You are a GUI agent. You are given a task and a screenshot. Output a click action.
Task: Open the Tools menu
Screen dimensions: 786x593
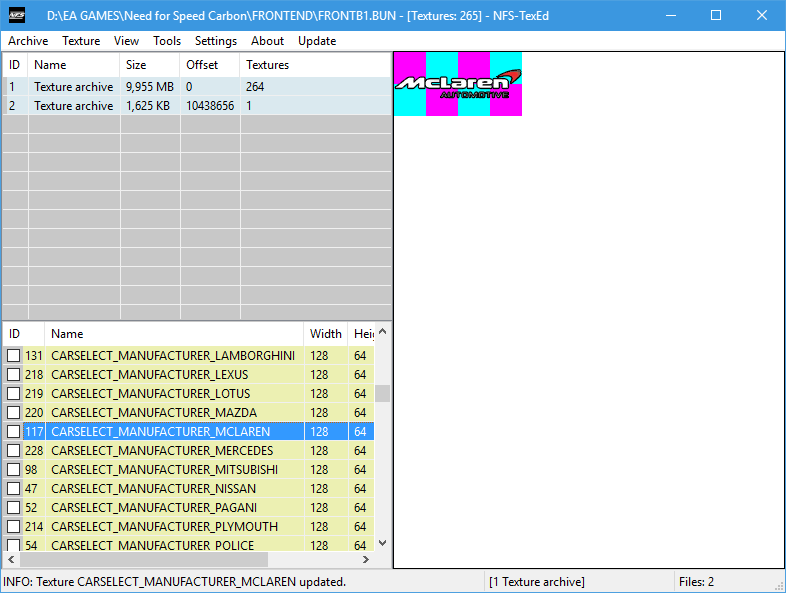(x=167, y=41)
